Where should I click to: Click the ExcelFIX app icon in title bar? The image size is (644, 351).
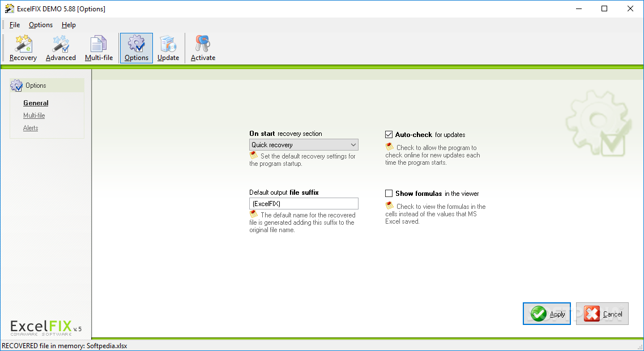point(10,8)
